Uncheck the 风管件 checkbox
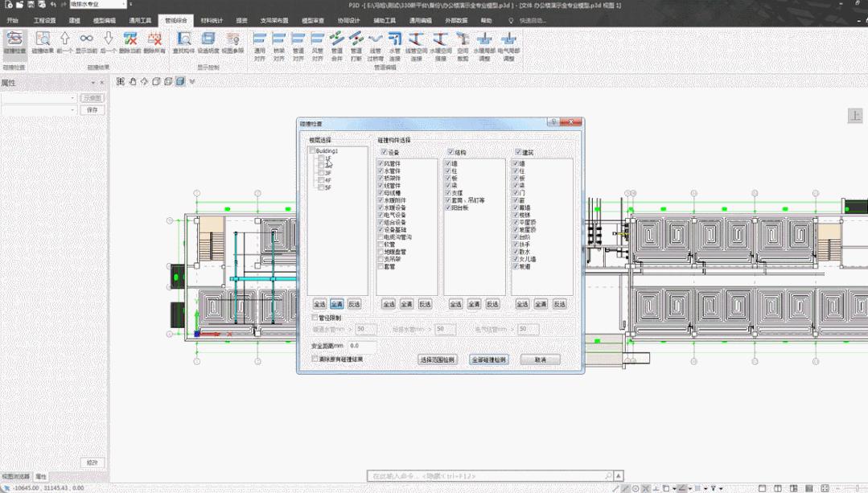The height and width of the screenshot is (493, 868). [381, 163]
